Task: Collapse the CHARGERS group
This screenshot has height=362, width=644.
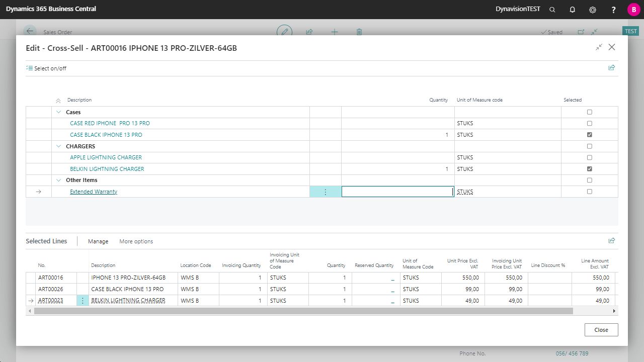Action: 58,146
